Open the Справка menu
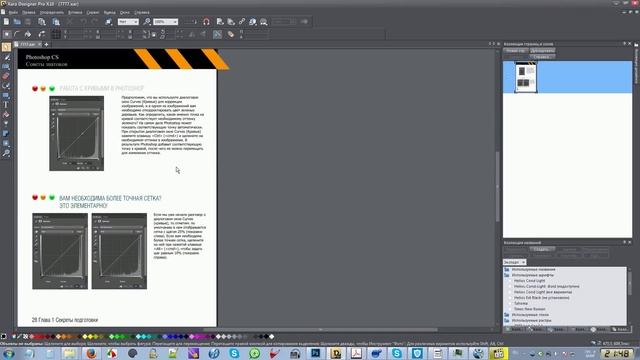640x360 pixels. tap(142, 13)
